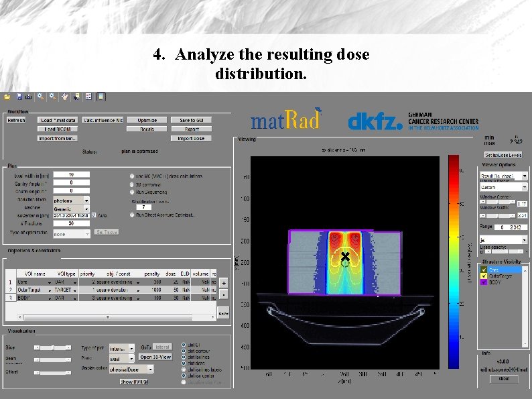Click the Save to GUI button

pyautogui.click(x=192, y=120)
